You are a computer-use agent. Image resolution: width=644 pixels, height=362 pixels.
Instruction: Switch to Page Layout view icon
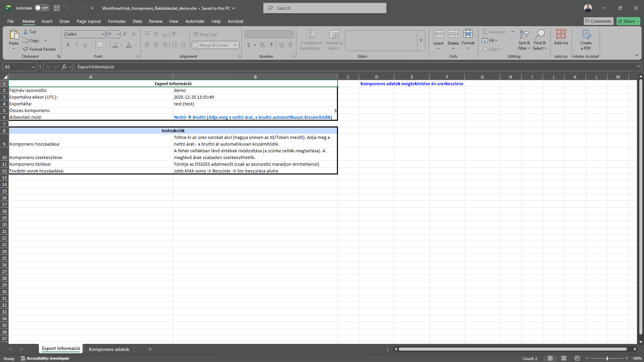[x=564, y=358]
